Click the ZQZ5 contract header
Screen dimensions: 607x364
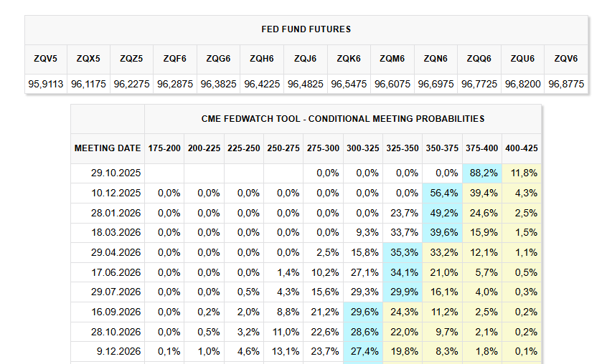[x=133, y=59]
